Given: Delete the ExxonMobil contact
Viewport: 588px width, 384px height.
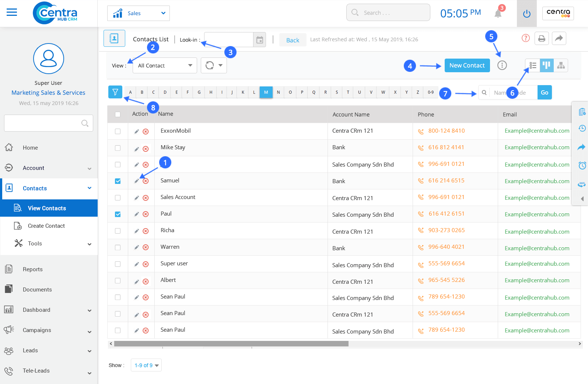Looking at the screenshot, I should click(x=146, y=132).
